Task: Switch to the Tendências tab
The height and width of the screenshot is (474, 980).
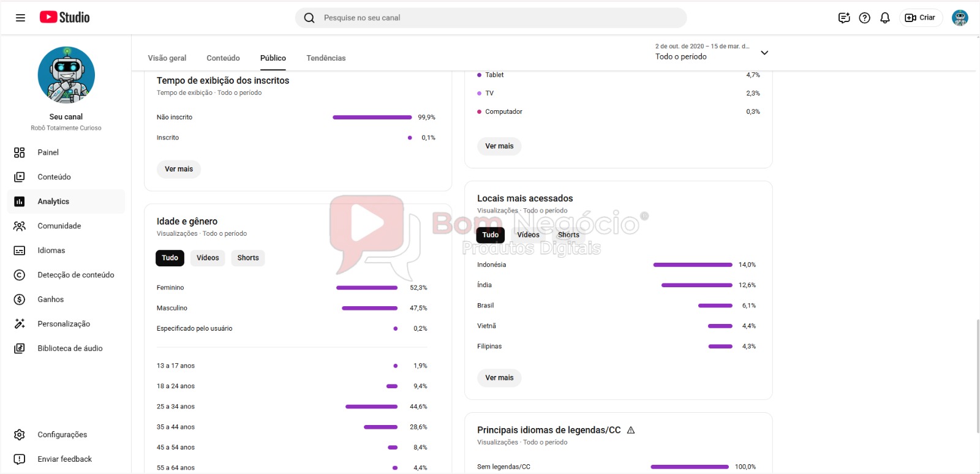Action: coord(326,58)
